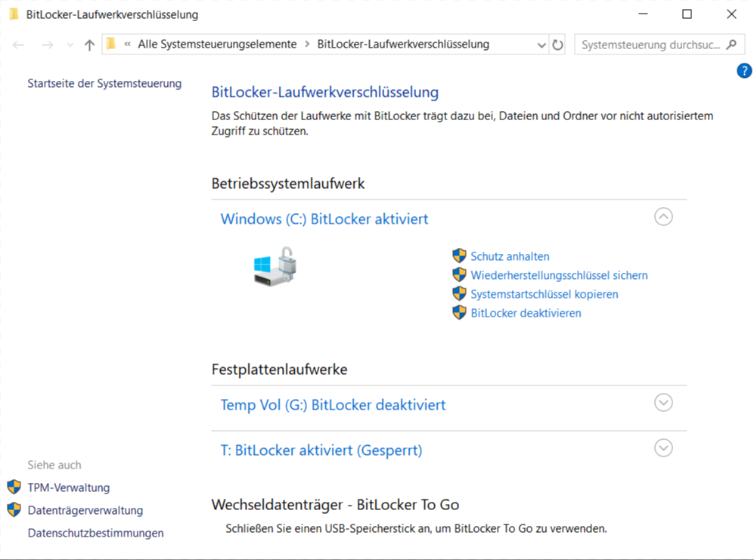Click the back arrow navigation icon

[18, 45]
